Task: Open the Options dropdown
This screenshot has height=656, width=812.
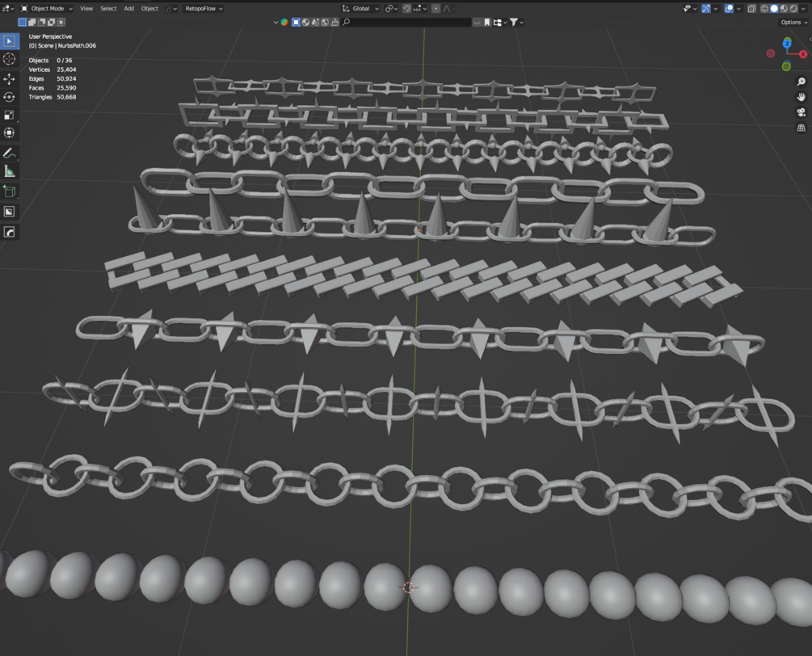Action: 793,23
